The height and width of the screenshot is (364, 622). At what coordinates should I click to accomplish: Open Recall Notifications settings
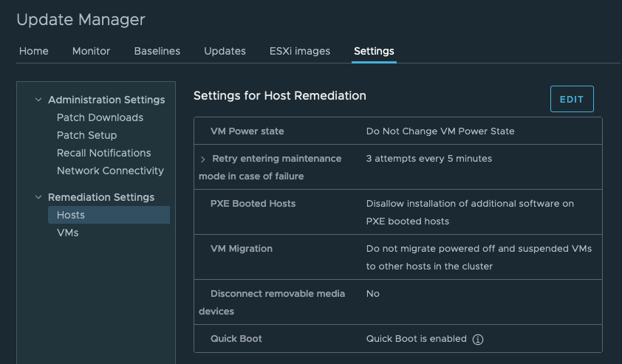tap(103, 153)
